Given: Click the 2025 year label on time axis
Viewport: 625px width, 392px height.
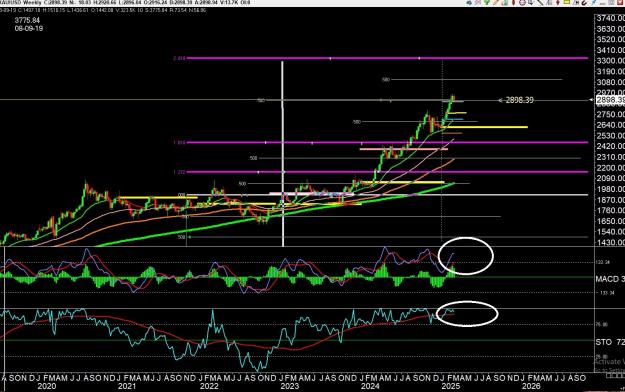Looking at the screenshot, I should [451, 386].
